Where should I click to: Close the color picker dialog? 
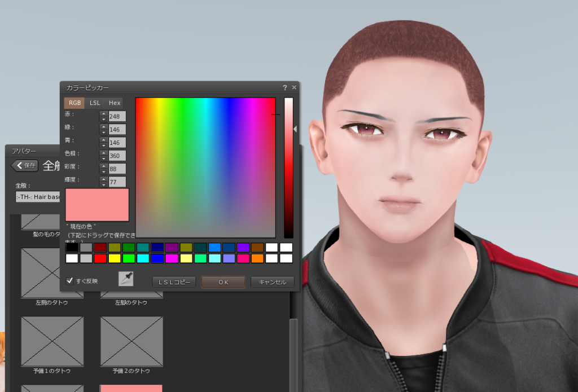294,88
